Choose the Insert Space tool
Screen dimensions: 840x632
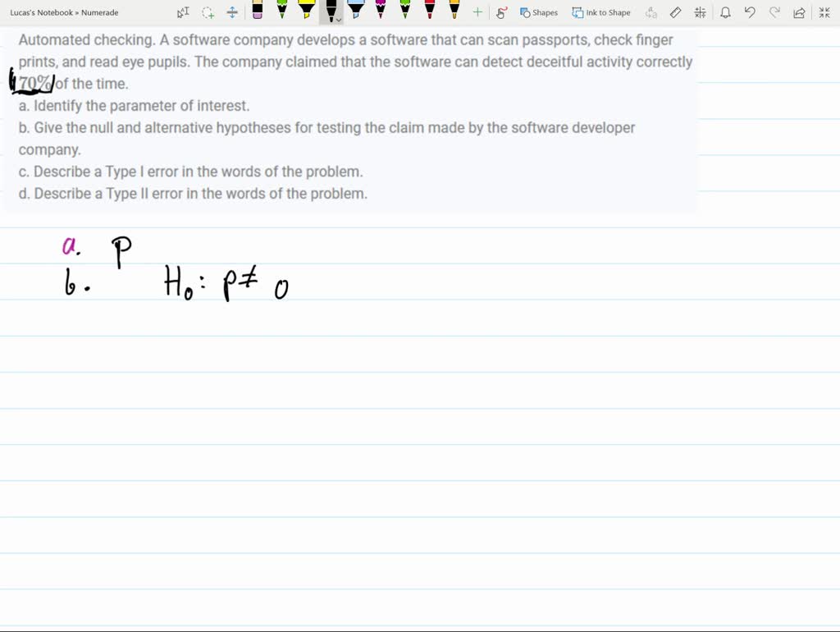232,12
